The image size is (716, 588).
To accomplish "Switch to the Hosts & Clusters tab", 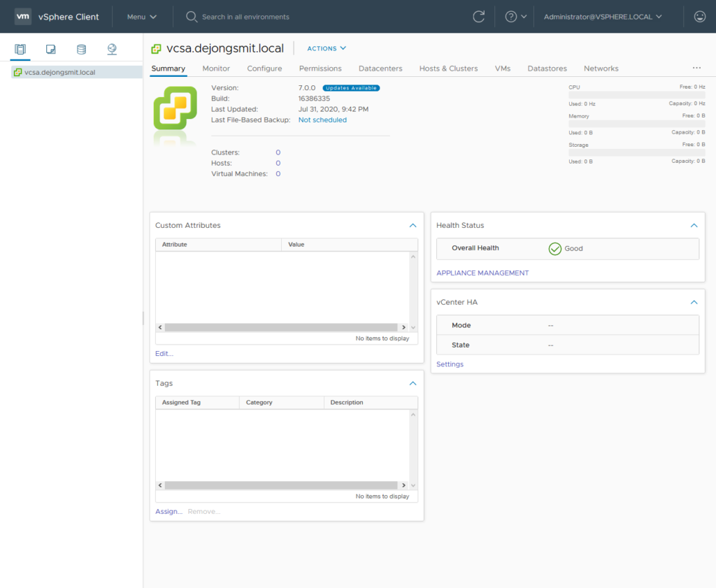I will (x=448, y=69).
